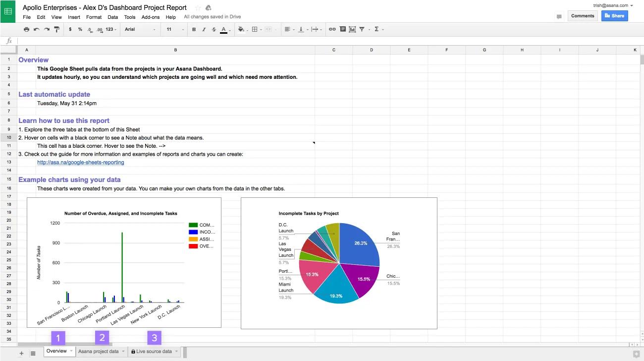The height and width of the screenshot is (361, 644).
Task: Insert a comment via the comment icon
Action: tap(342, 29)
